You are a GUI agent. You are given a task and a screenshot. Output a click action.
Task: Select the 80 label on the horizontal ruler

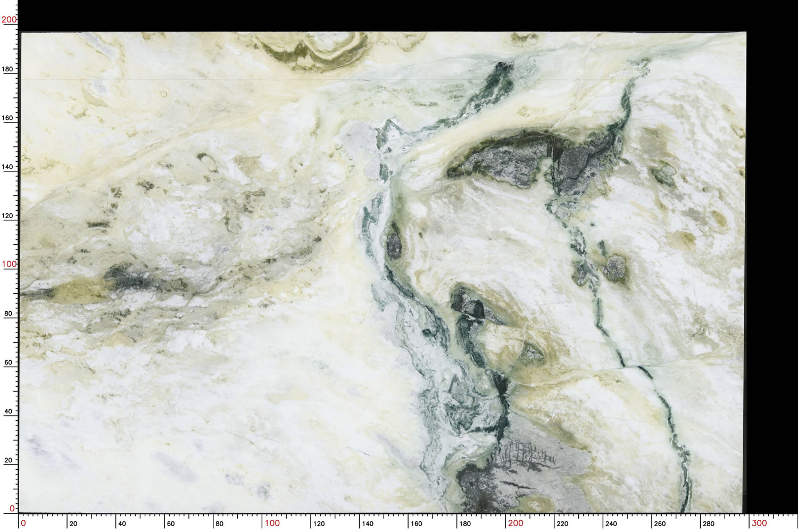coord(219,524)
